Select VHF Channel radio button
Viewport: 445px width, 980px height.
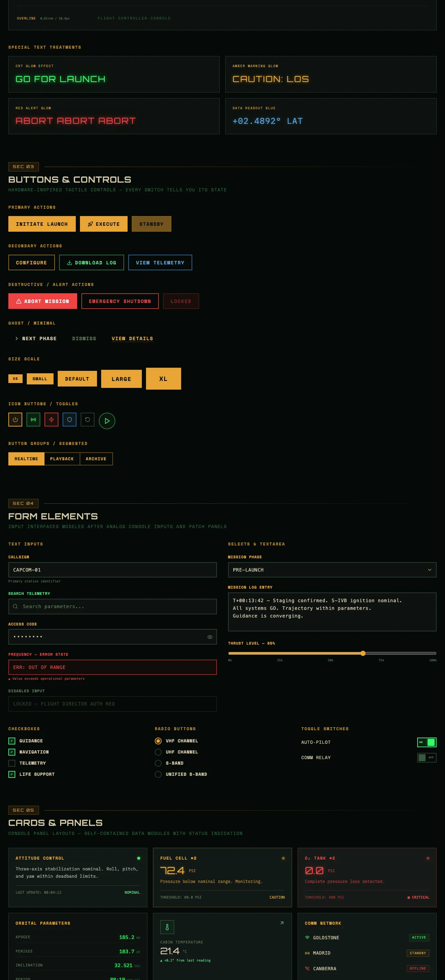click(x=158, y=741)
